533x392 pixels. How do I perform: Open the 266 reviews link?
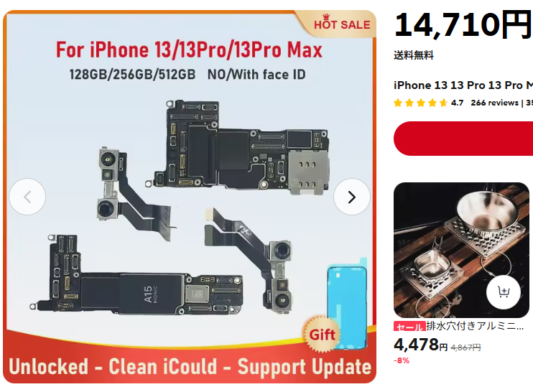click(x=495, y=103)
